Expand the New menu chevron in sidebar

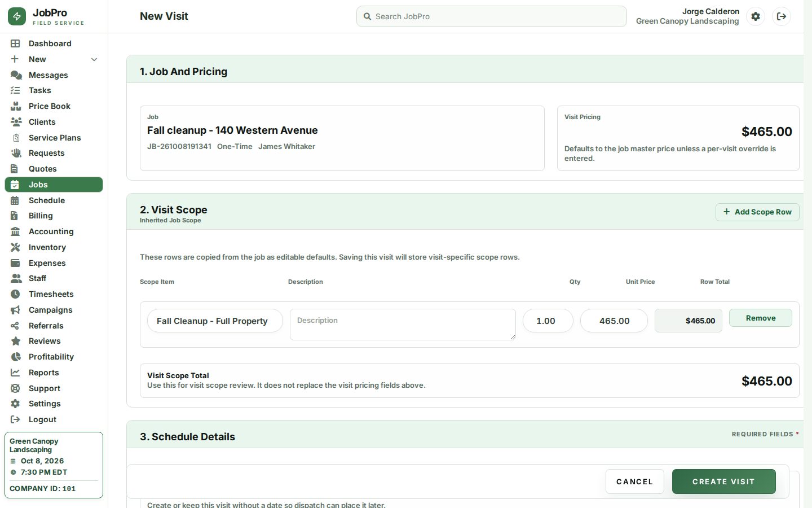94,59
